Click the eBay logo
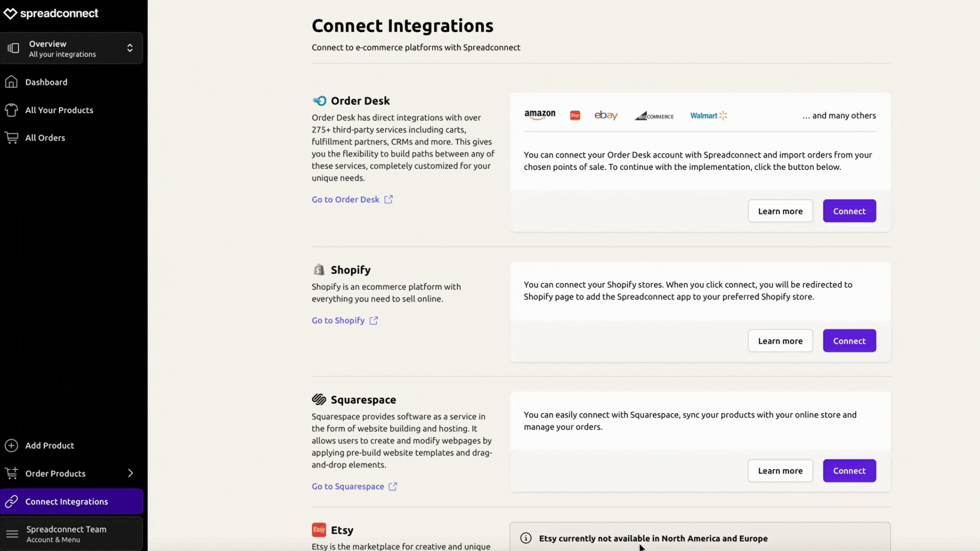 click(x=606, y=116)
